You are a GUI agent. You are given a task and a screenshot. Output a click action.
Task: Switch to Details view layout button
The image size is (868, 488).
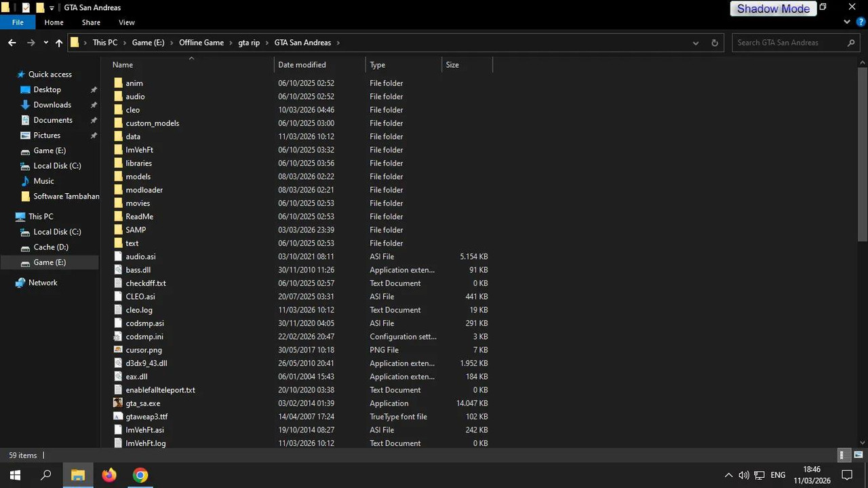click(842, 455)
